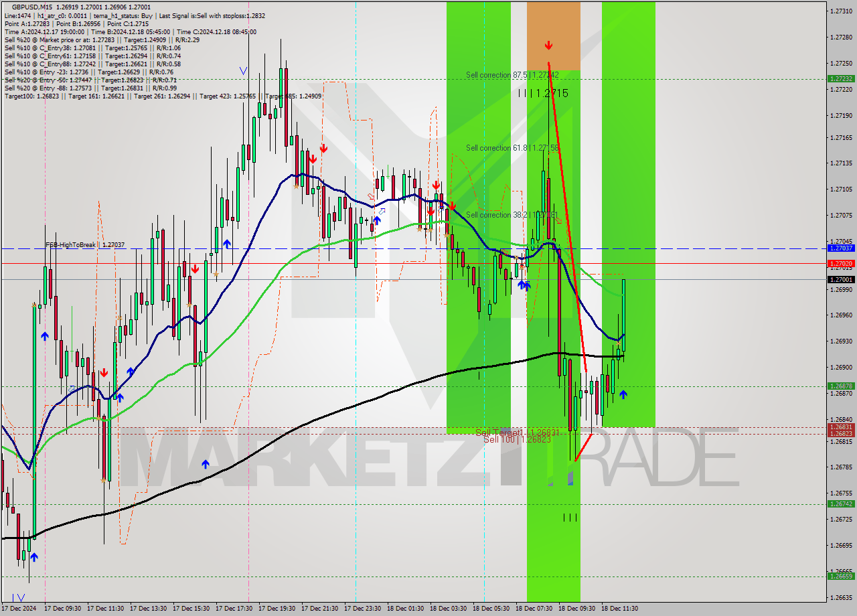Select the FSB-HighToBreak label
The height and width of the screenshot is (616, 857).
tap(70, 245)
